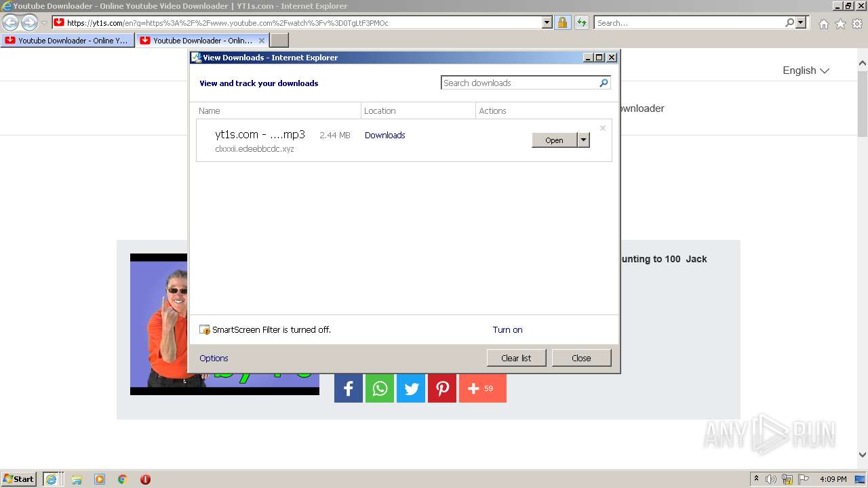868x488 pixels.
Task: Share via Facebook icon
Action: coord(349,388)
